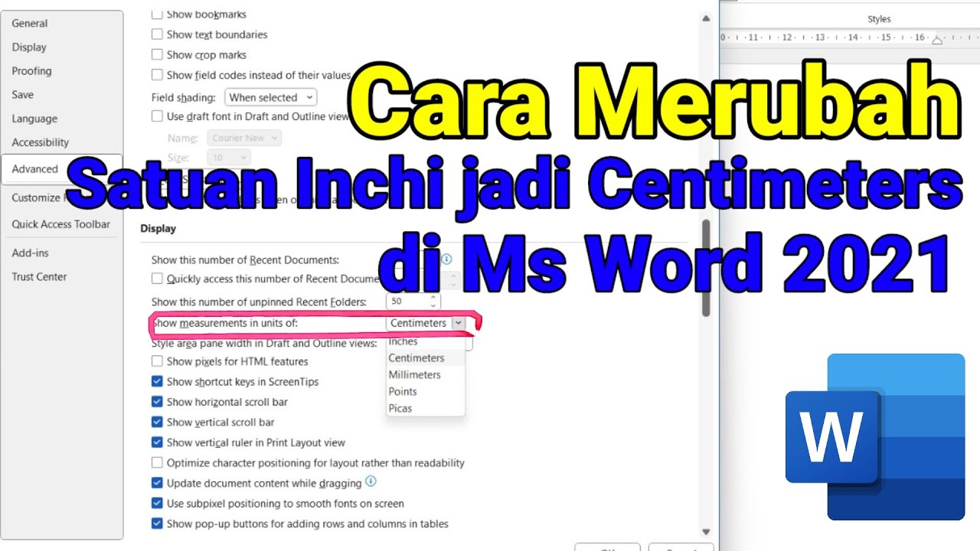Click the Word ruler indent marker
Viewport: 980px width, 551px height.
point(936,39)
